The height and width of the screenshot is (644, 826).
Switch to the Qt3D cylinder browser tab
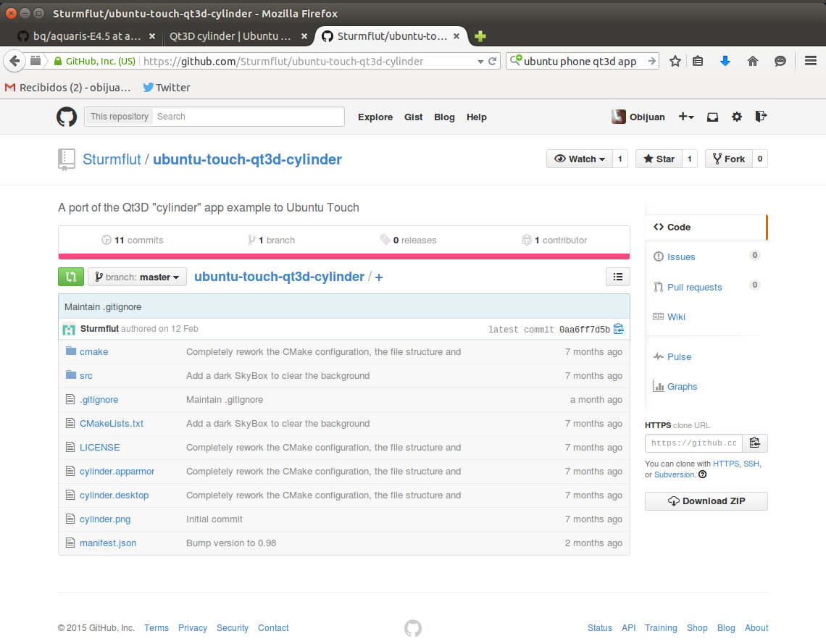230,36
